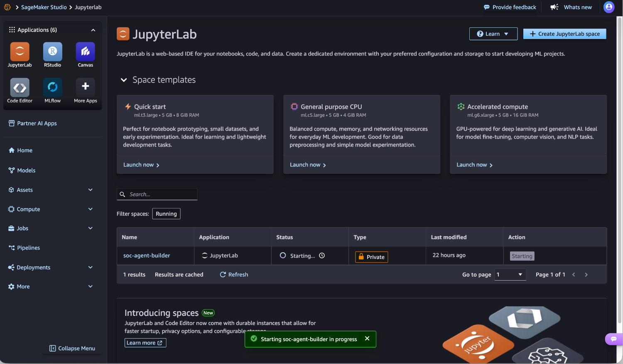Click the spaces Search input field
The width and height of the screenshot is (623, 364).
[161, 194]
